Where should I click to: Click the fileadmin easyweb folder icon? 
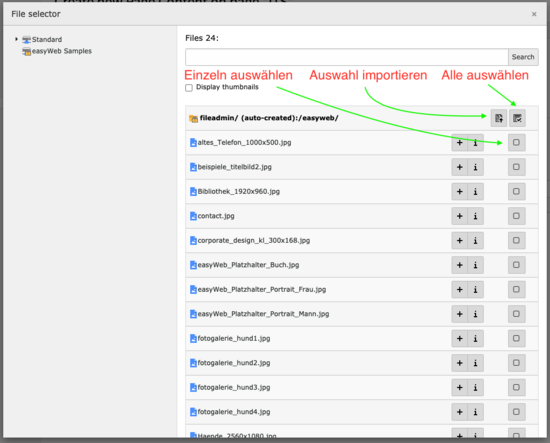click(193, 119)
